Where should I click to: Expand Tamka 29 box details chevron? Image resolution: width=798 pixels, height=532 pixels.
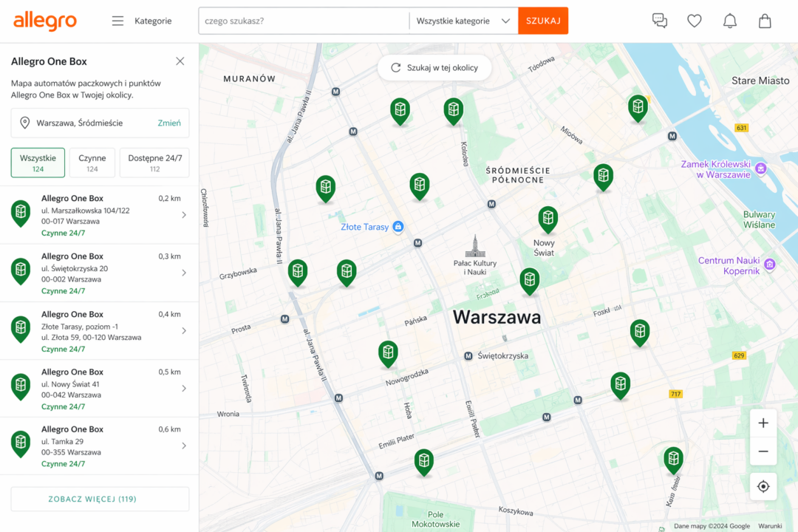[184, 446]
